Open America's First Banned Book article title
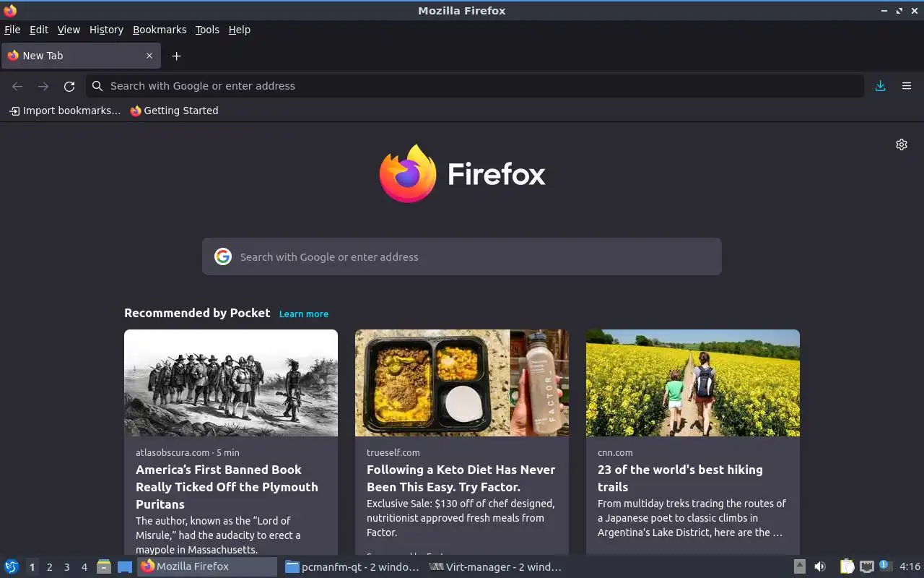924x578 pixels. click(x=227, y=487)
